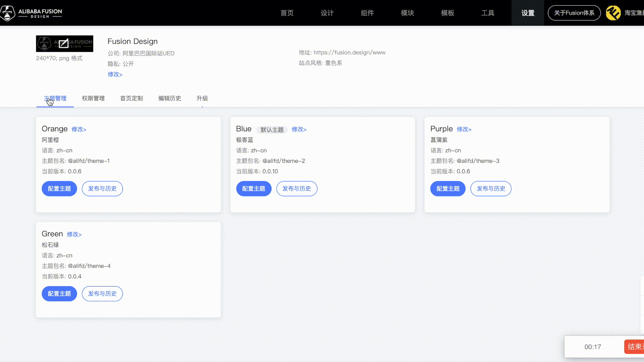Image resolution: width=644 pixels, height=362 pixels.
Task: Open the 升级 tab
Action: [202, 98]
